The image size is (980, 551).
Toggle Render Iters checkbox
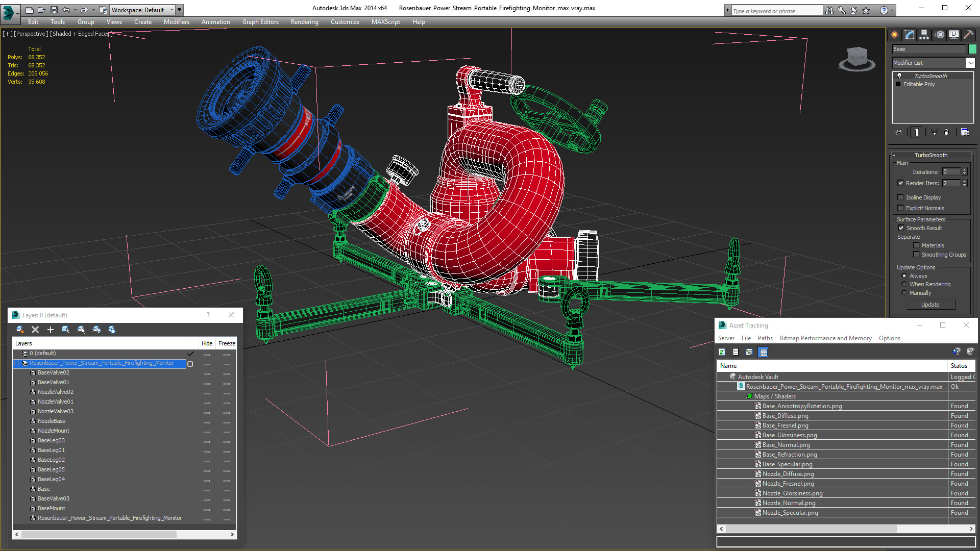point(901,183)
